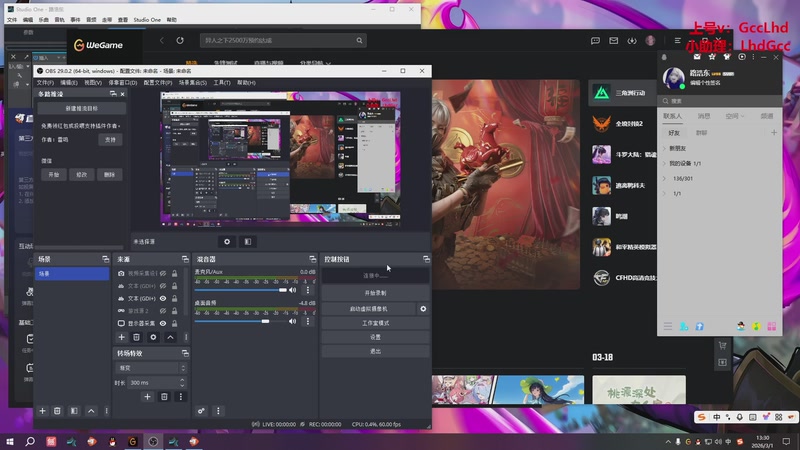This screenshot has width=800, height=450.
Task: Open source filters icon below preview
Action: tap(248, 241)
